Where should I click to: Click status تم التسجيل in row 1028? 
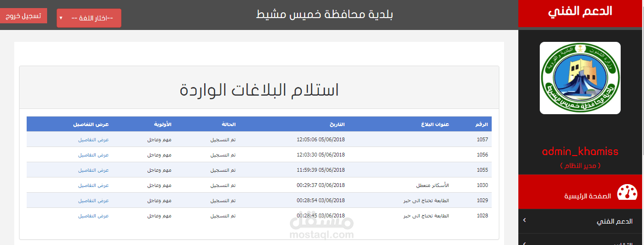[x=223, y=216]
